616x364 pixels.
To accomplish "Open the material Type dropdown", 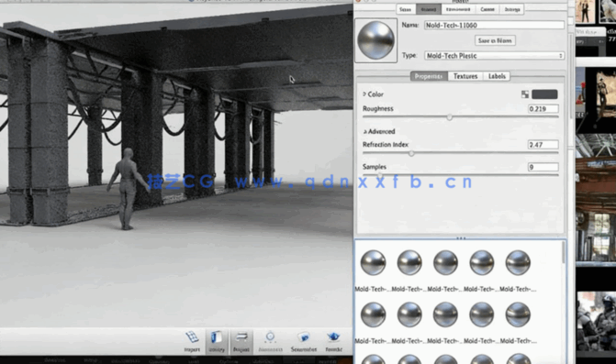I will point(494,56).
